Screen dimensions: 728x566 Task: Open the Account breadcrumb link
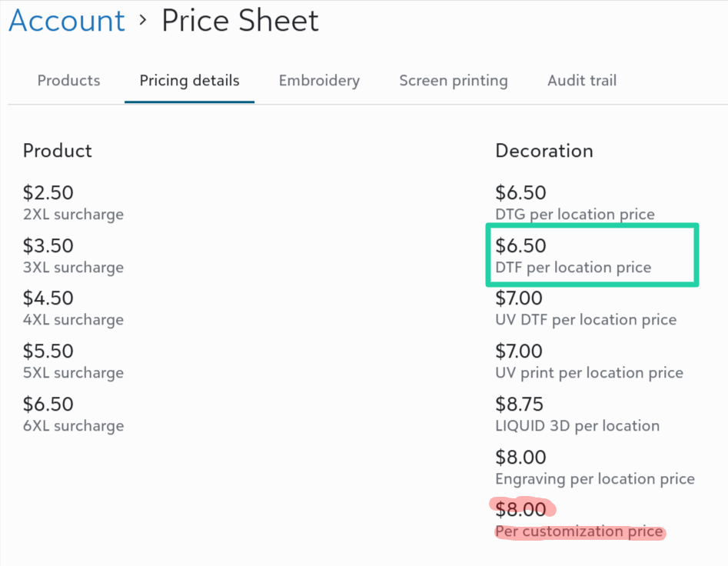click(x=67, y=21)
